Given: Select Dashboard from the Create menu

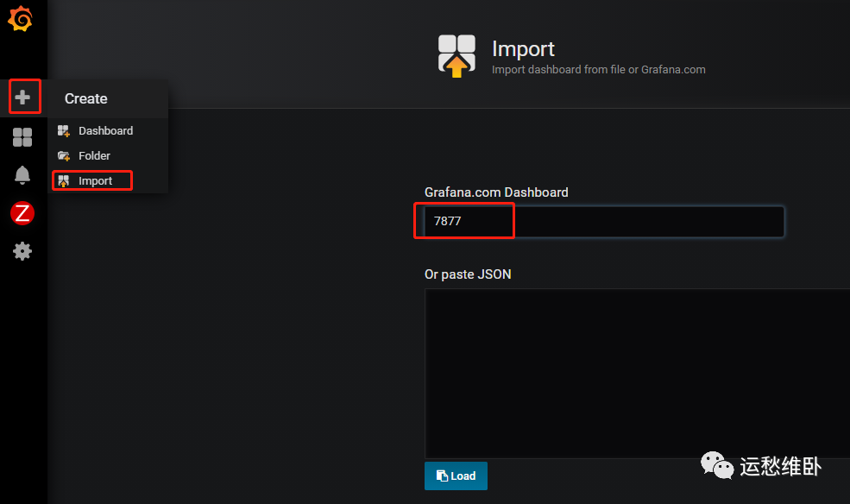Looking at the screenshot, I should tap(105, 130).
